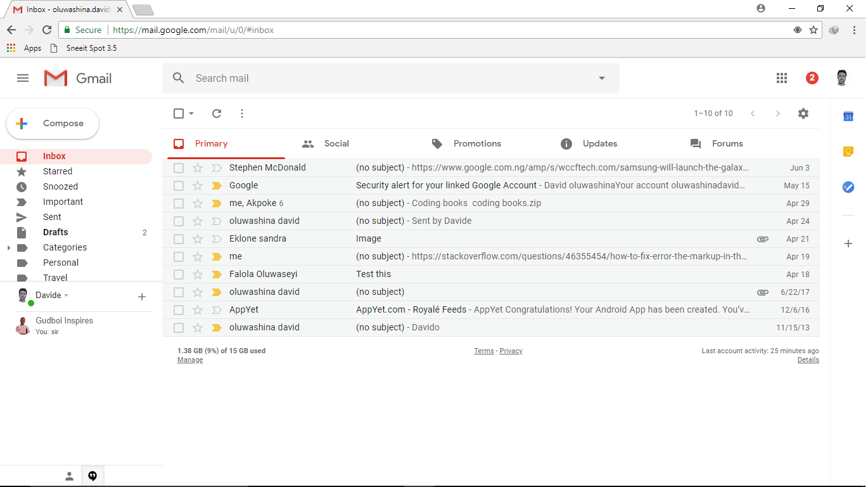Click the browser back arrow
Screen dimensions: 868x487
click(11, 30)
